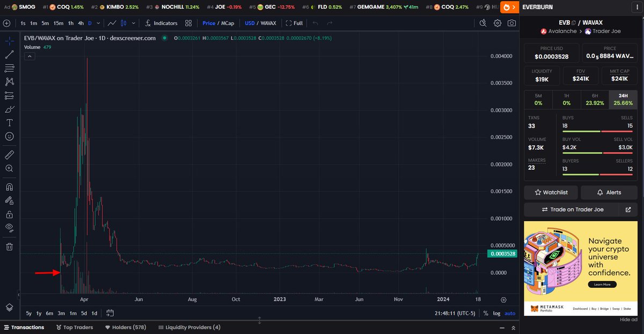Activate the zoom in tool
Image resolution: width=644 pixels, height=334 pixels.
(9, 168)
